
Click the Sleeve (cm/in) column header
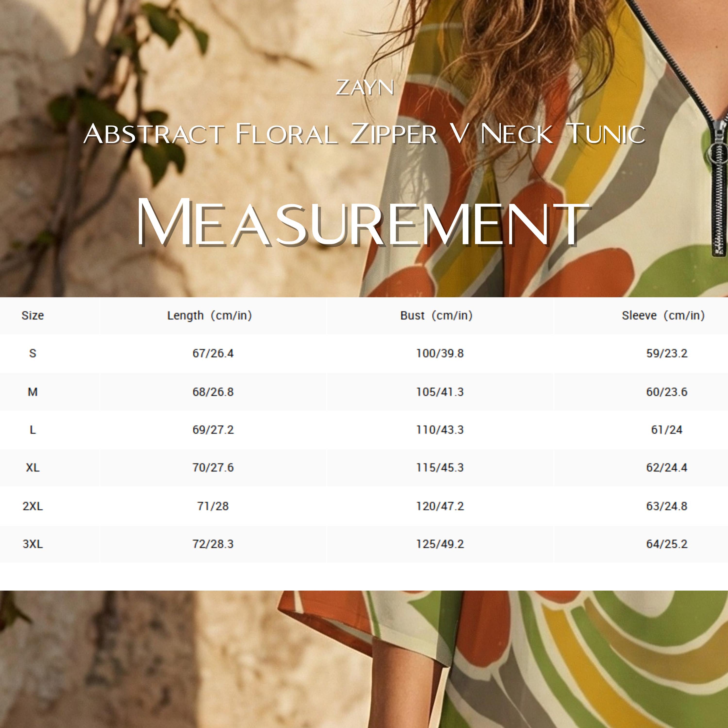663,315
